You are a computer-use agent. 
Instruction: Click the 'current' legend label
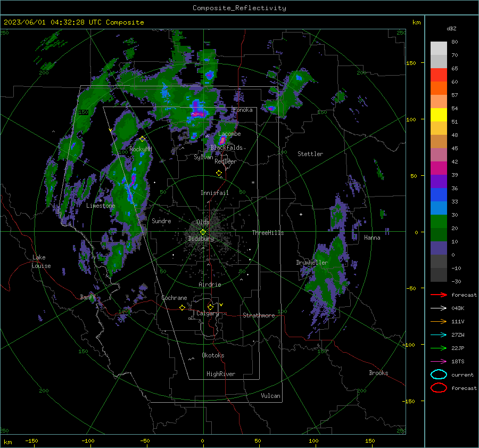(x=463, y=374)
